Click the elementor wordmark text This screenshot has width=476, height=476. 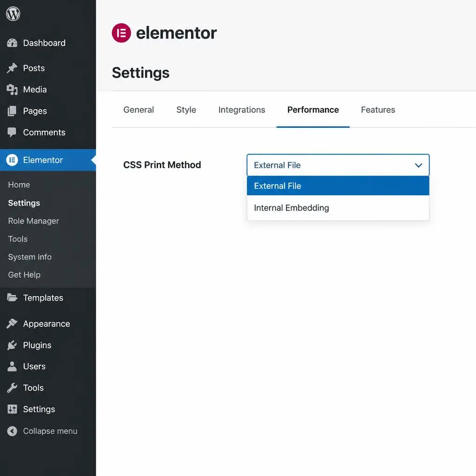pyautogui.click(x=176, y=33)
